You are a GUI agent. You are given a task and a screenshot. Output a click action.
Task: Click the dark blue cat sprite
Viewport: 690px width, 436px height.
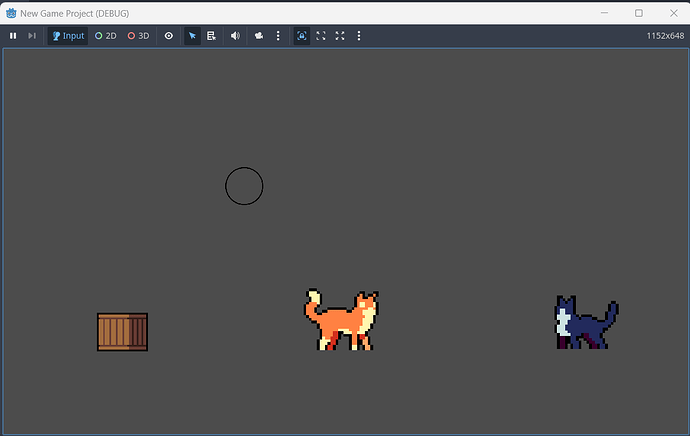[586, 322]
